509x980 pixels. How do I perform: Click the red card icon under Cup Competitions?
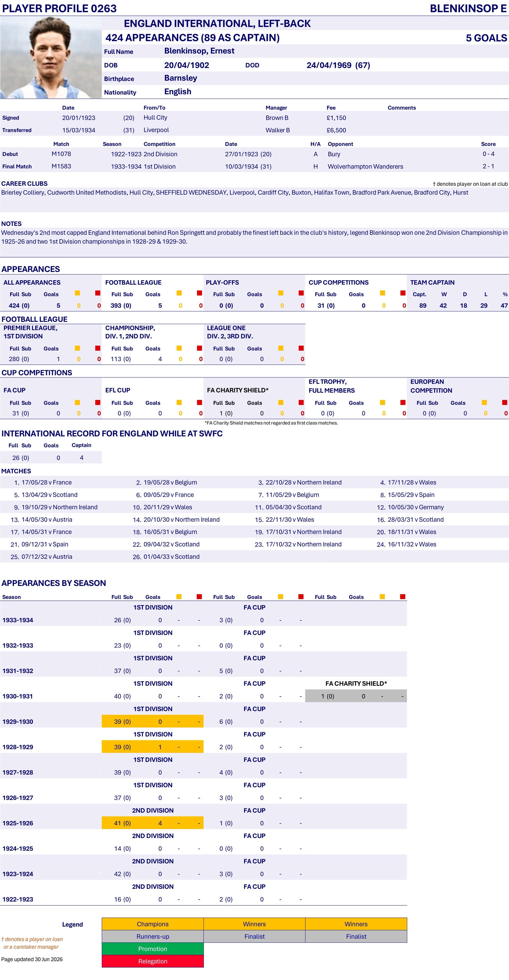click(x=403, y=293)
